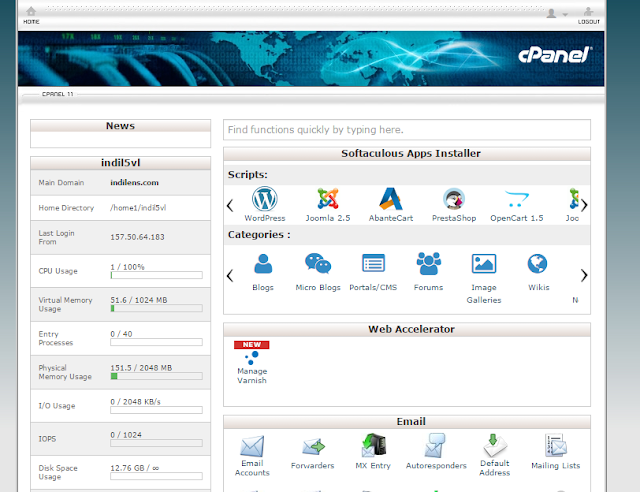Browse the Blogs category
The height and width of the screenshot is (492, 640).
click(263, 272)
